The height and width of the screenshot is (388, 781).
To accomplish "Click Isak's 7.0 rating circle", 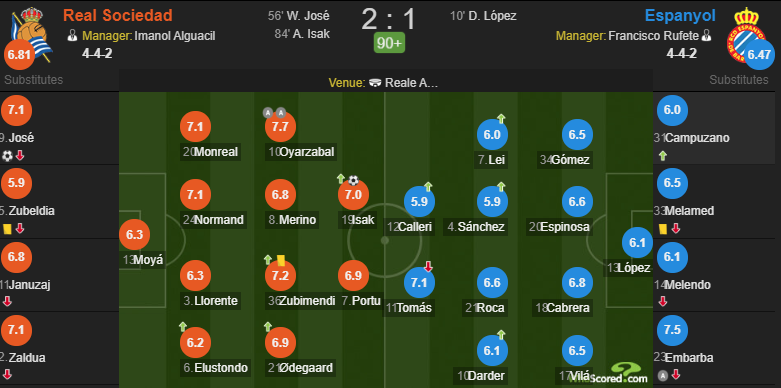I will (x=353, y=195).
